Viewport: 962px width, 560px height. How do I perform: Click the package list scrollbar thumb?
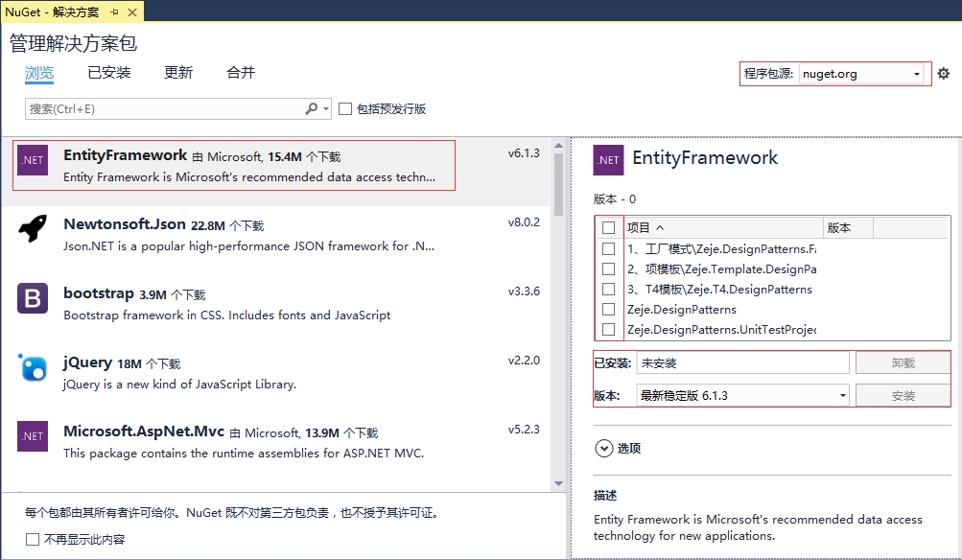click(x=558, y=184)
